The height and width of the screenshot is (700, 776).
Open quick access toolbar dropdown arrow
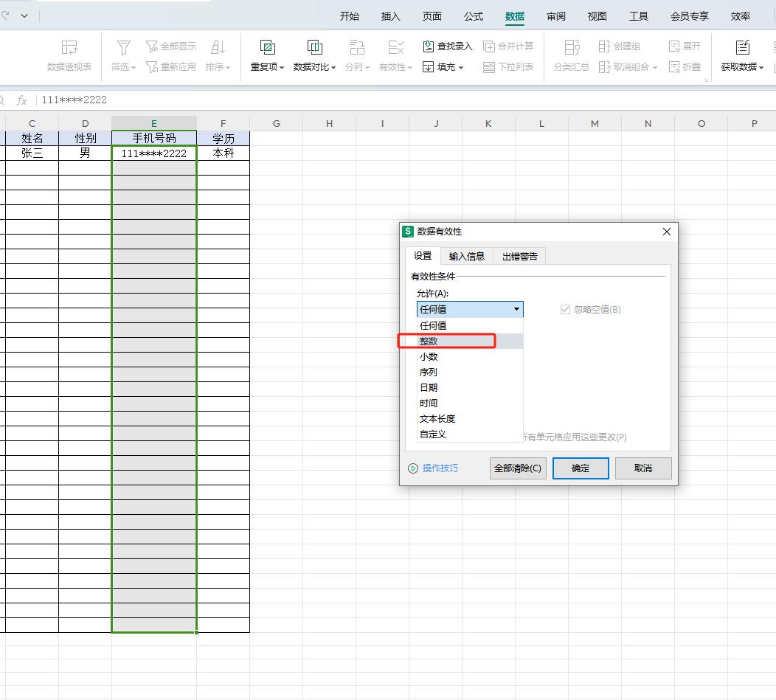(x=24, y=15)
